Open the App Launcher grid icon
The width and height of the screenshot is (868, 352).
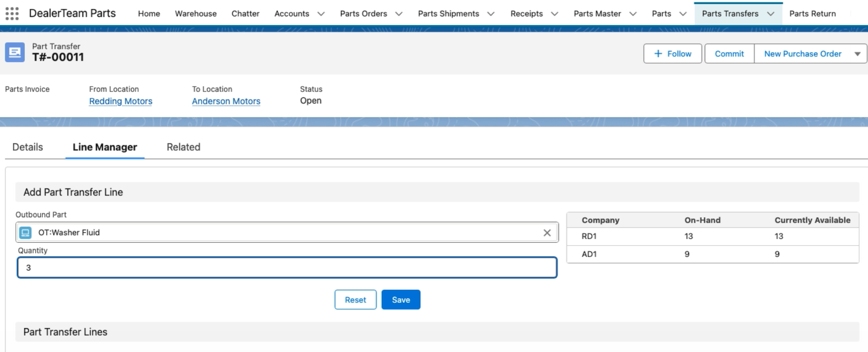12,13
